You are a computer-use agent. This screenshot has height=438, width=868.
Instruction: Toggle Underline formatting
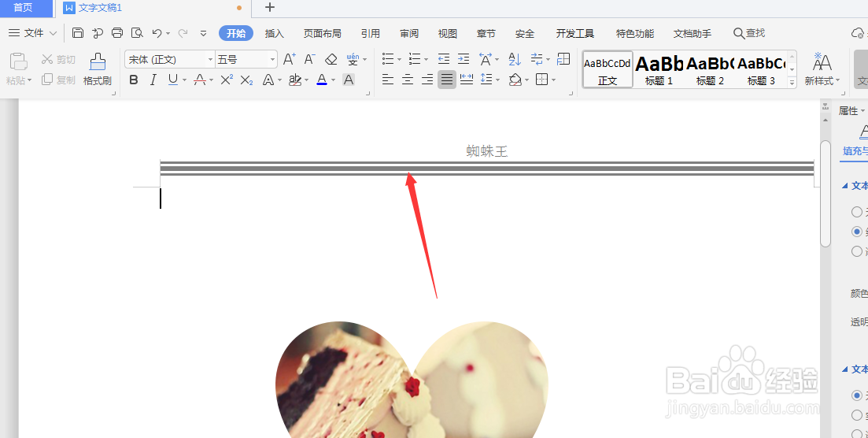pos(172,80)
